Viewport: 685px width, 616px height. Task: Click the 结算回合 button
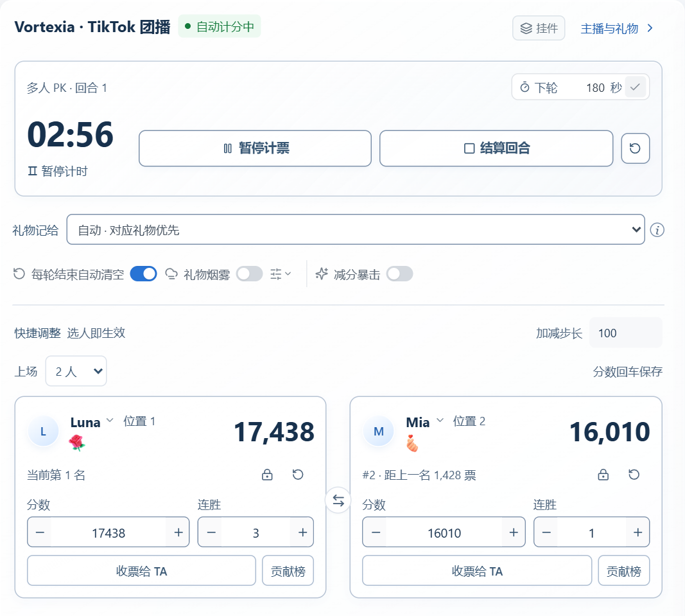(x=496, y=148)
